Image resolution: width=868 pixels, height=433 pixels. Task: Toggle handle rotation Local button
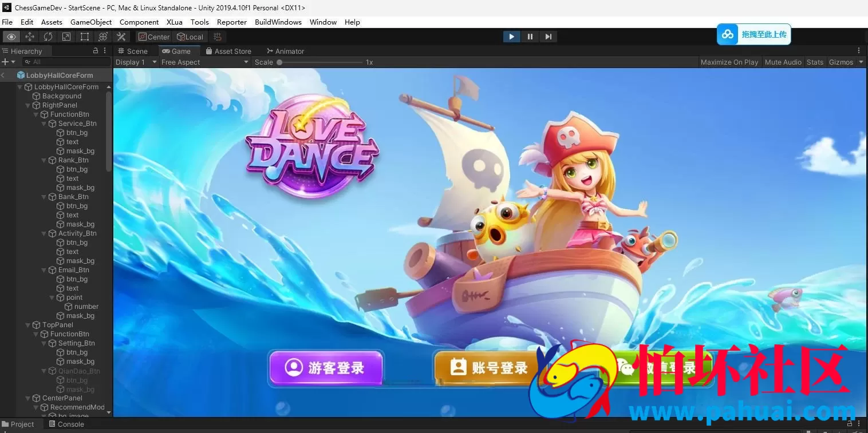pos(190,37)
